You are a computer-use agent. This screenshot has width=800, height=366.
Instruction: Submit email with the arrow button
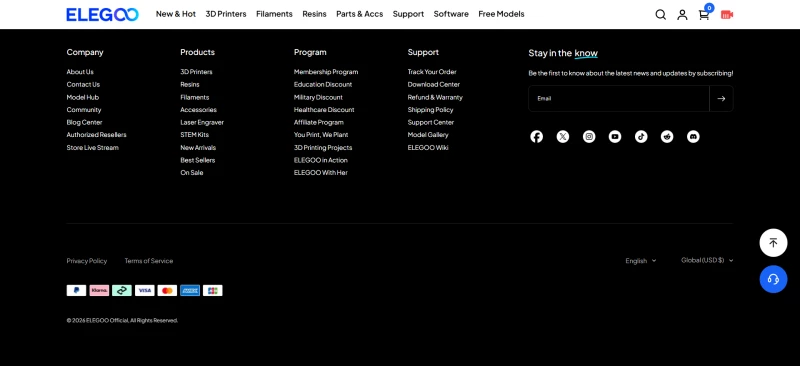(x=721, y=99)
